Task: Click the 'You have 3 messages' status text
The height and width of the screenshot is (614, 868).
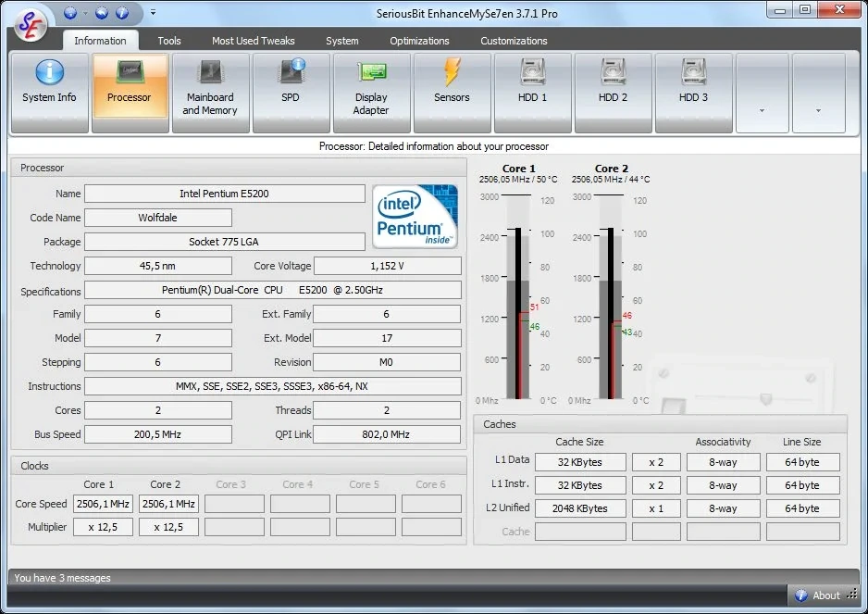Action: pos(62,578)
